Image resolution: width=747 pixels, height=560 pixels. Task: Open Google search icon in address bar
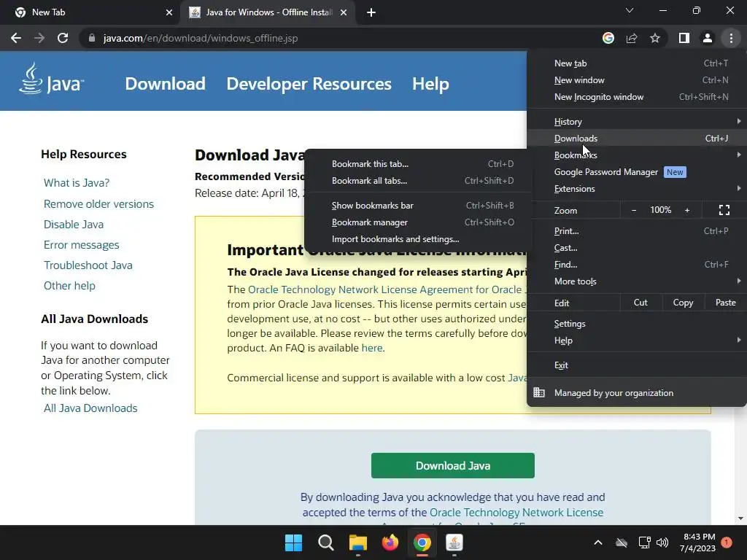[608, 38]
